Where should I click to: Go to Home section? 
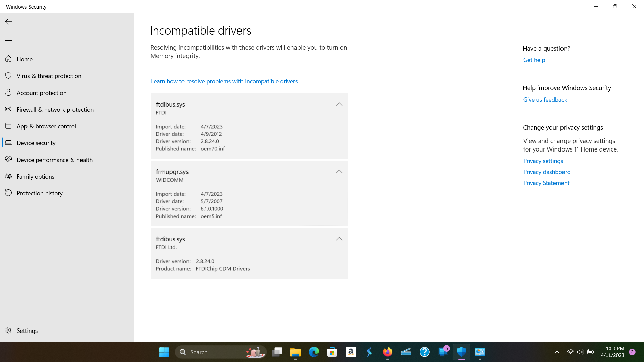(x=67, y=59)
